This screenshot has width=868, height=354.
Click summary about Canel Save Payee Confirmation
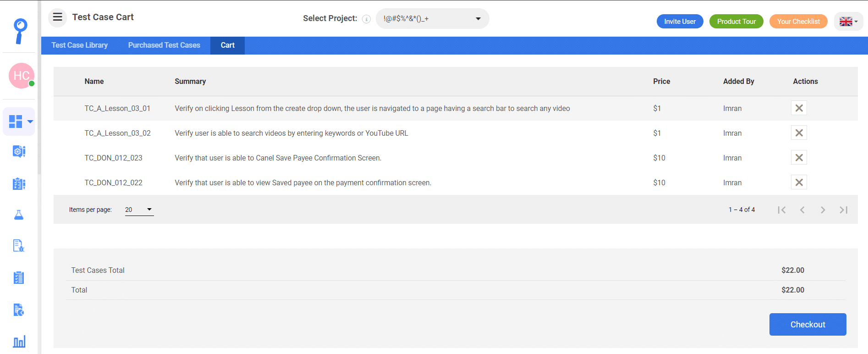pyautogui.click(x=278, y=158)
